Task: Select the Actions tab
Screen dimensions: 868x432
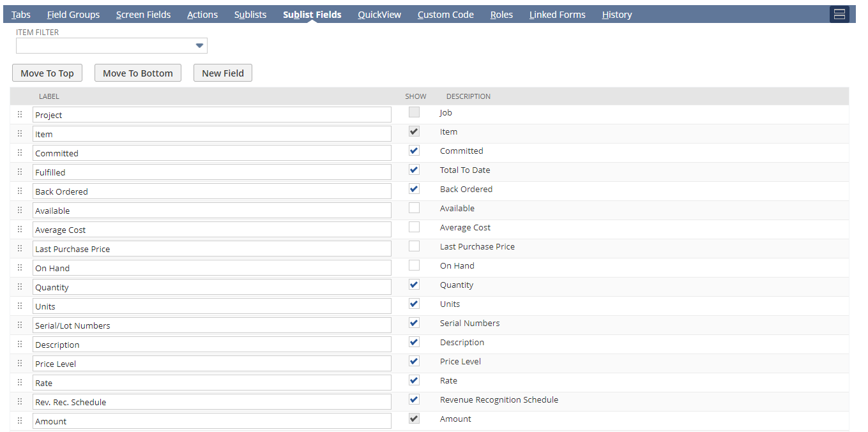Action: pos(202,14)
